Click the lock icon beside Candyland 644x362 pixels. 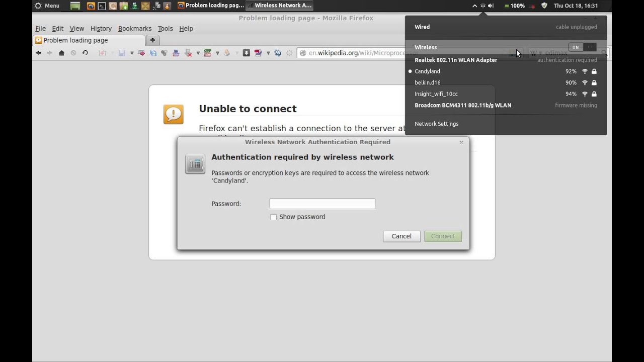pos(594,71)
